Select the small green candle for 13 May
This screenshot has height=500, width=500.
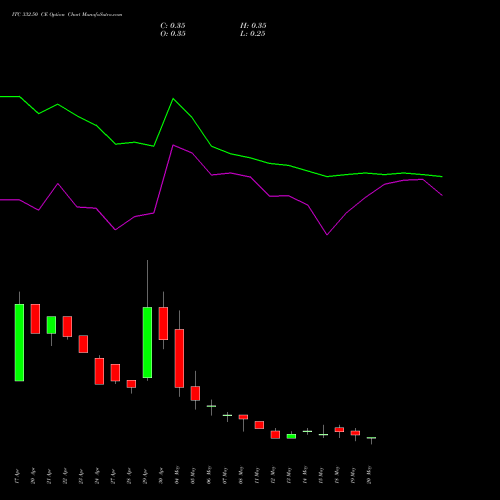coord(291,436)
